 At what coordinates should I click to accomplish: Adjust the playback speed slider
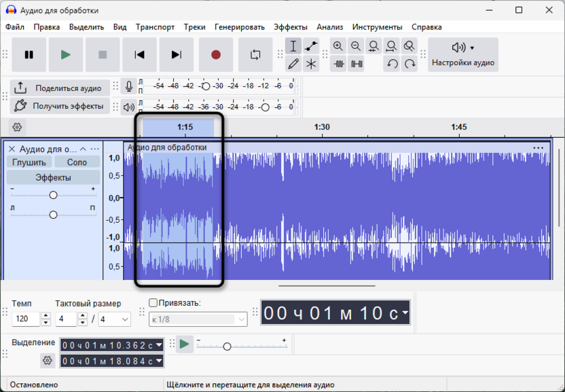click(x=228, y=345)
